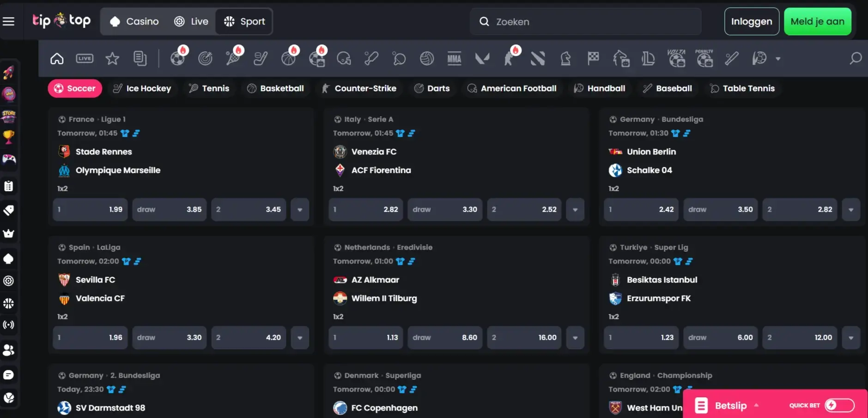Select the soccer ball icon in toolbar
The image size is (868, 418).
(177, 59)
